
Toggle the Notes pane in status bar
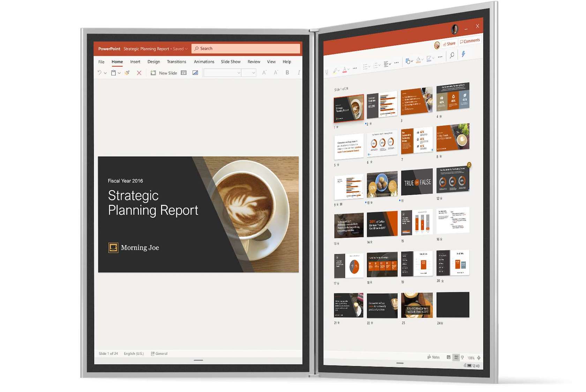tap(434, 357)
